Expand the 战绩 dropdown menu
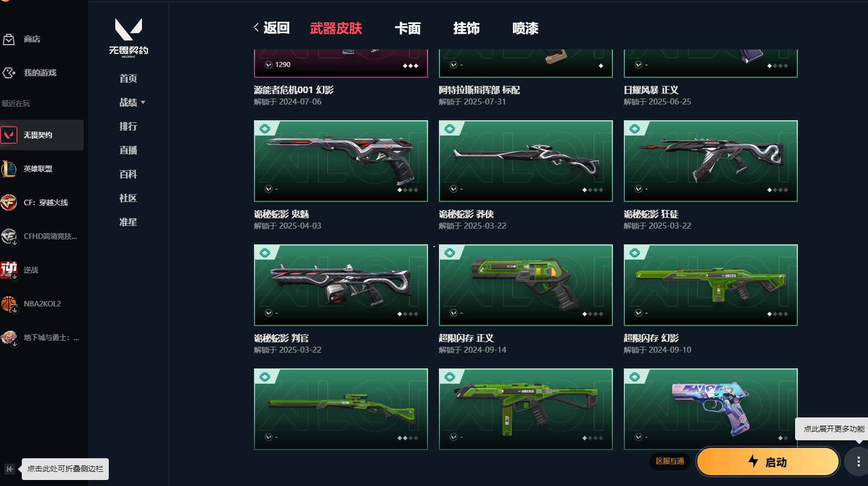This screenshot has height=486, width=868. (x=132, y=102)
